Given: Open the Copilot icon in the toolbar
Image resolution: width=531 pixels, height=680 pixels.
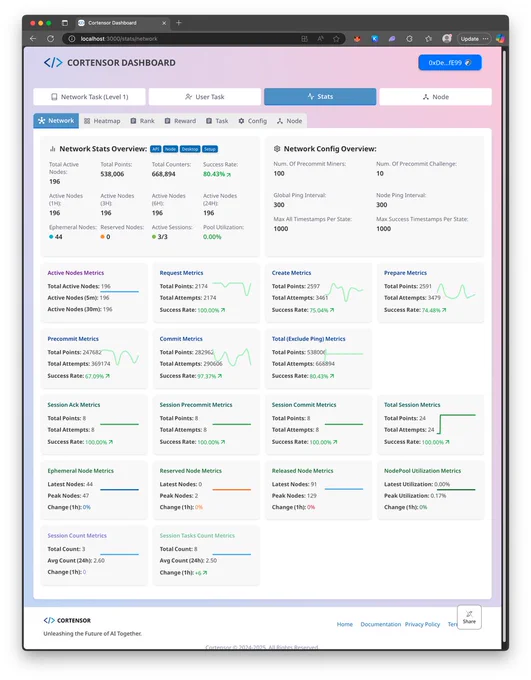Looking at the screenshot, I should [x=500, y=39].
